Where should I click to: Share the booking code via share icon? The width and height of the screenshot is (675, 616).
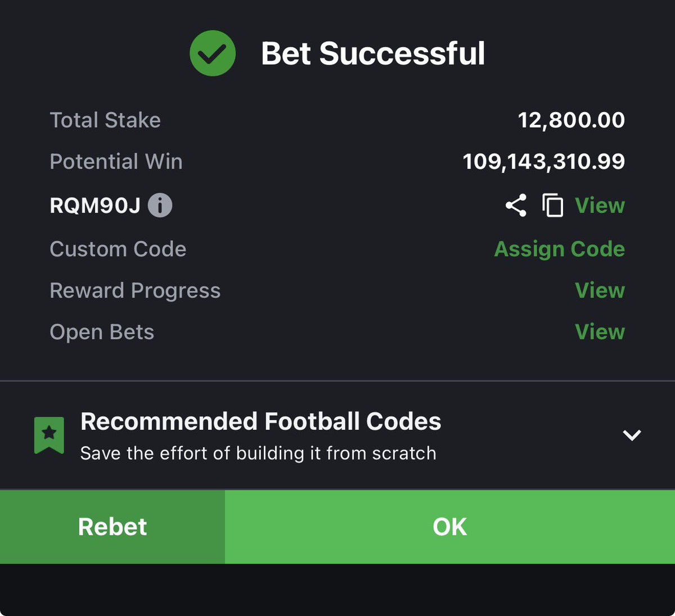[516, 205]
